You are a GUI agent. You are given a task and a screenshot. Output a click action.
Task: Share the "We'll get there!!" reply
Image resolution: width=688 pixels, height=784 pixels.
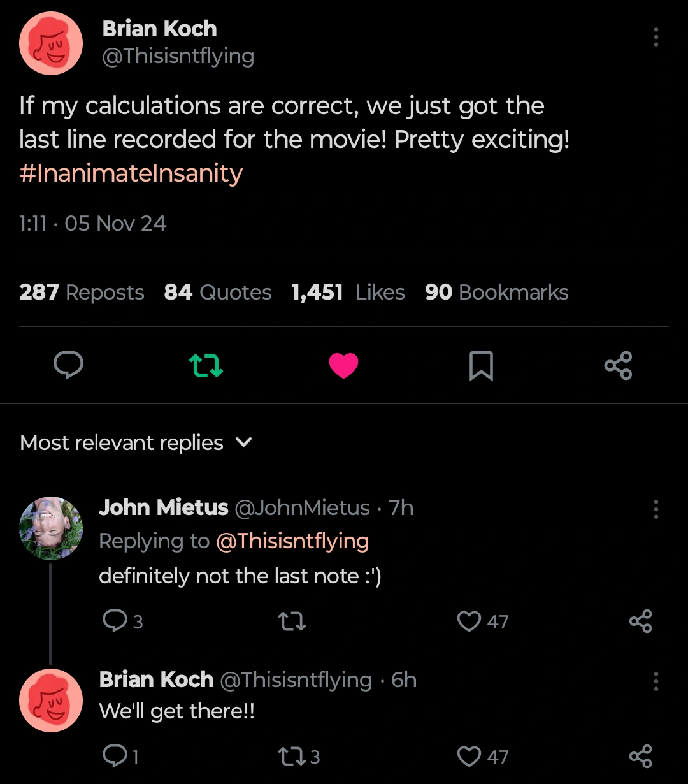point(640,757)
